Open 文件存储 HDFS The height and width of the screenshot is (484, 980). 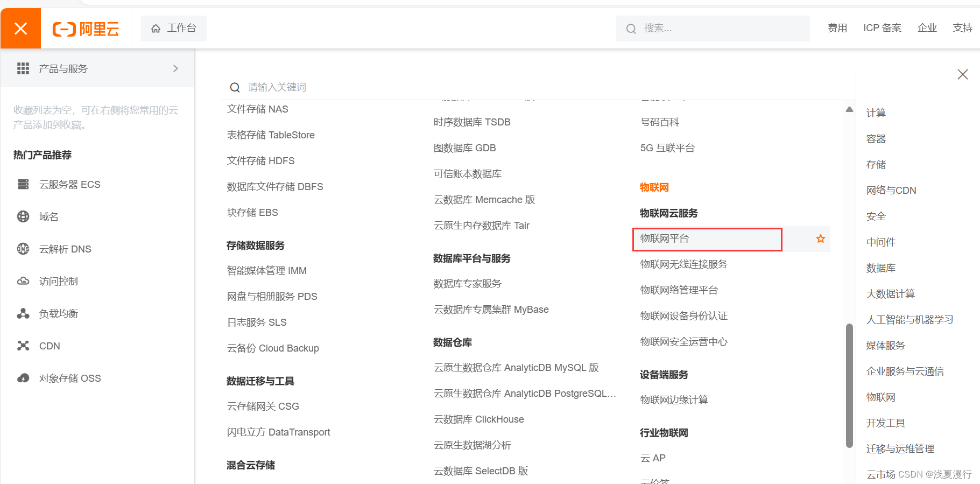[261, 160]
